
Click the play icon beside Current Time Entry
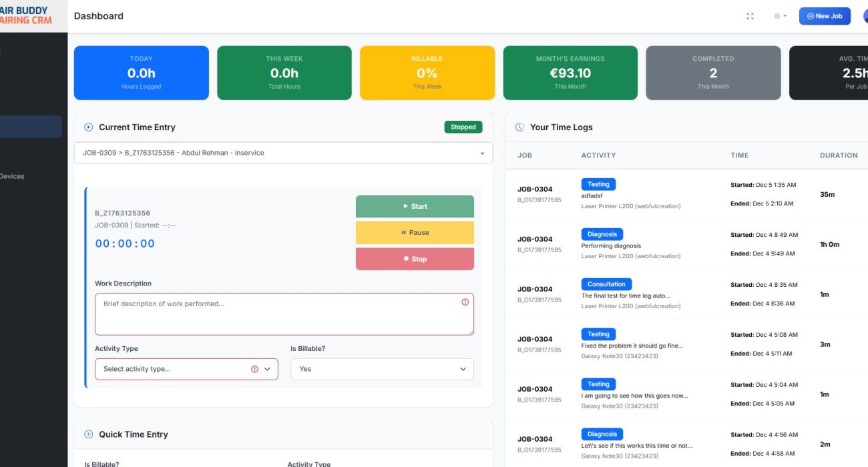click(x=89, y=127)
